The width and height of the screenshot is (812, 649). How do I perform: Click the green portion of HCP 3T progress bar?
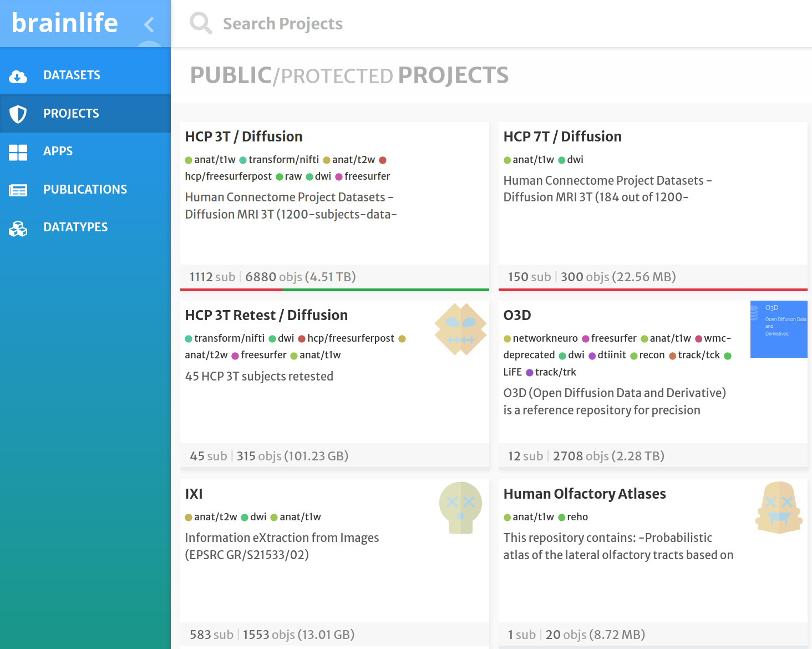[x=385, y=290]
